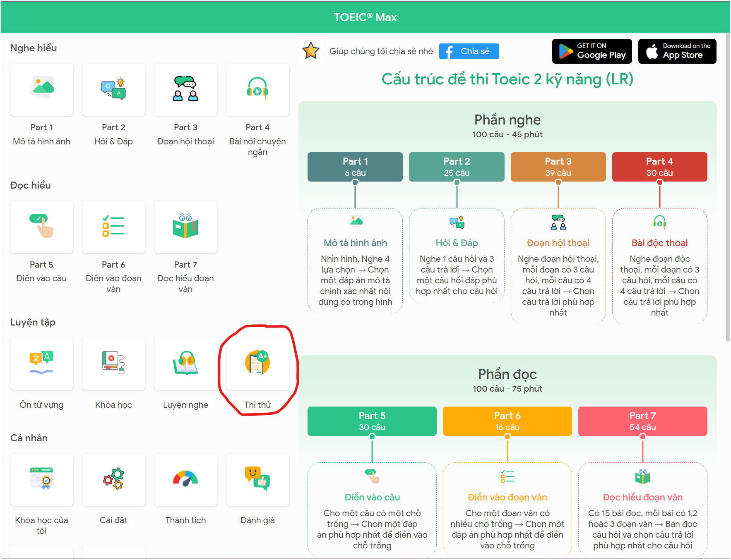Click the Phần nghe section title
This screenshot has width=731, height=560.
coord(507,120)
